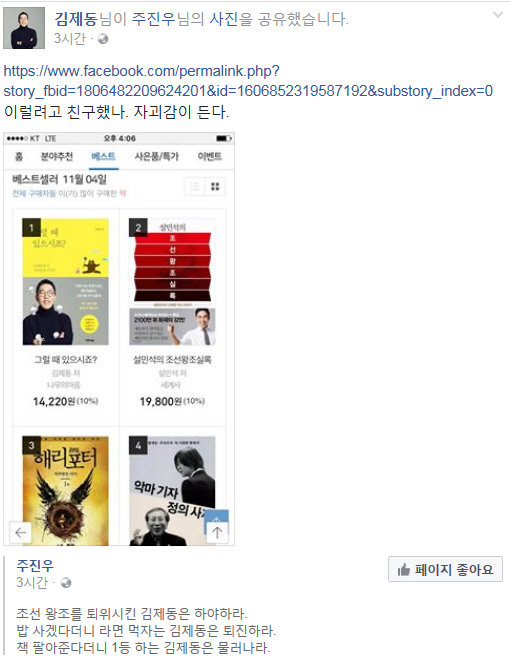Screen dimensions: 510x657
Task: Open the 사은품/특가 tab
Action: coord(156,156)
